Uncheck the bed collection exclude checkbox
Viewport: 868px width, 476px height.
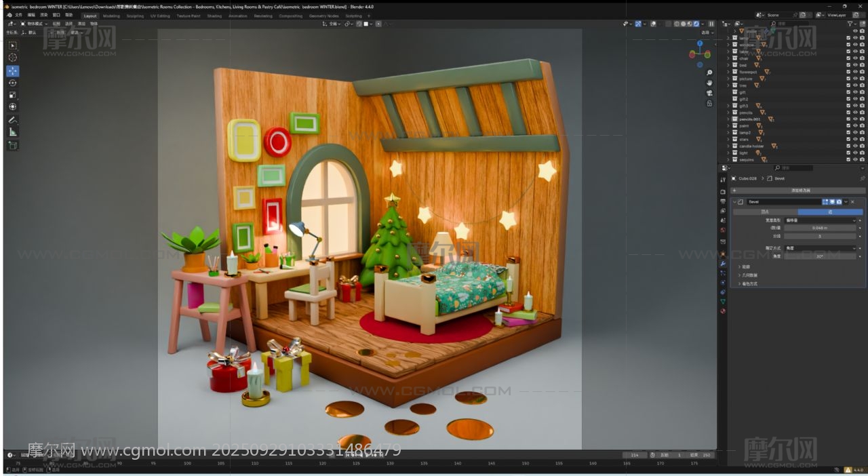tap(848, 65)
